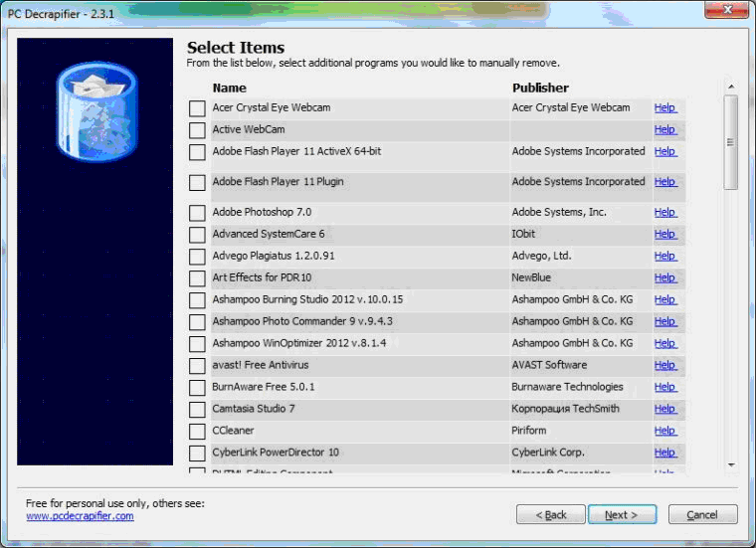The image size is (756, 548).
Task: Click the IObit publisher cell
Action: (523, 234)
